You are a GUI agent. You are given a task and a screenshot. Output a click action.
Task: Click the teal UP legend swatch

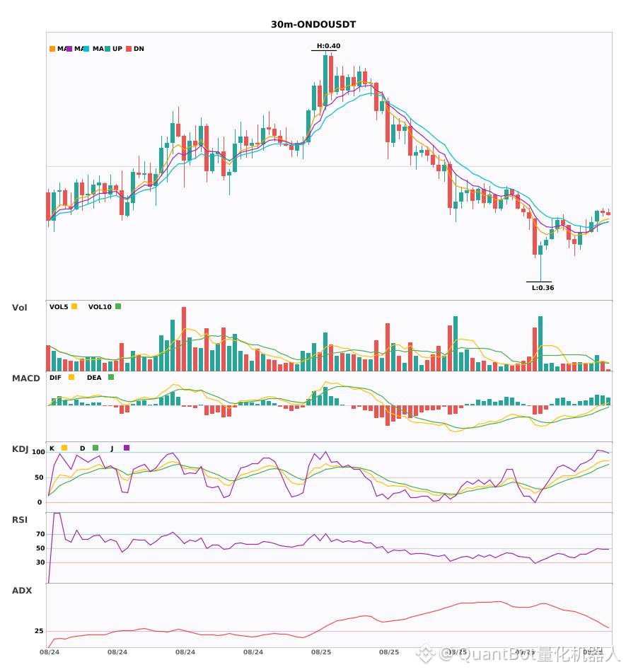coord(108,49)
